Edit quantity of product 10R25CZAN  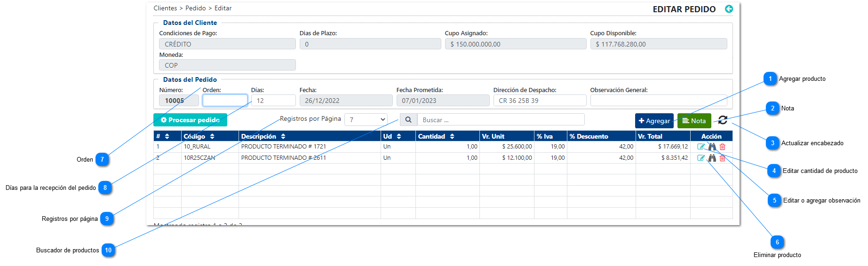[701, 158]
